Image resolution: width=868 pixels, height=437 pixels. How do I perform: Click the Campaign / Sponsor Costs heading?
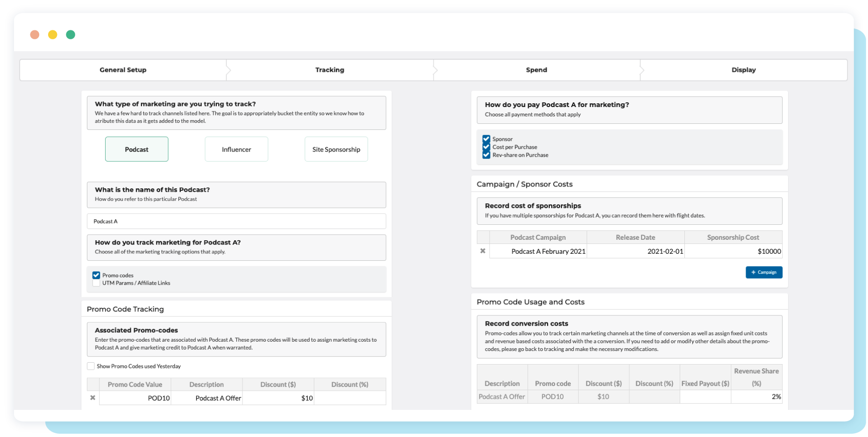525,184
